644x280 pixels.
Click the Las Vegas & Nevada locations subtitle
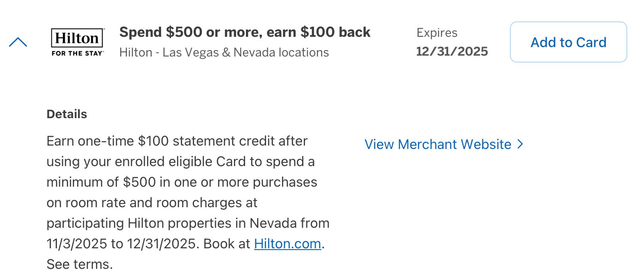tap(224, 52)
